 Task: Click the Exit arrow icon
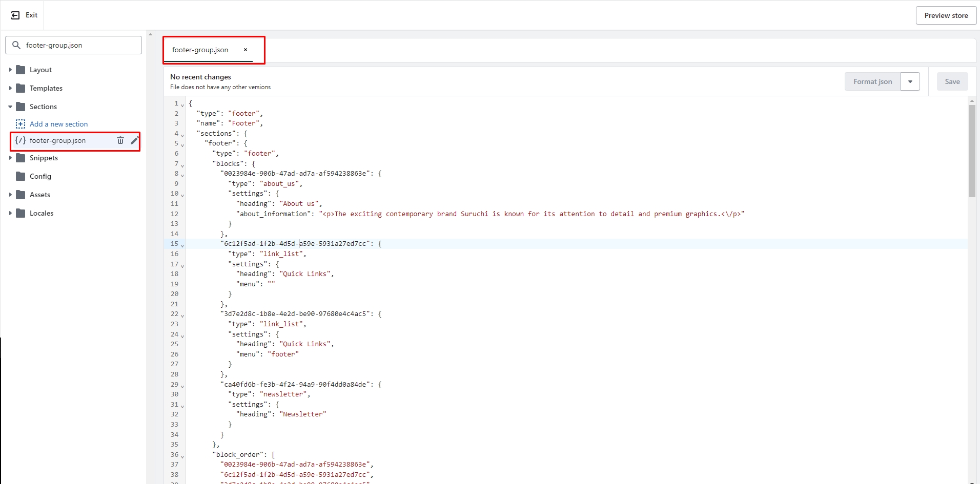pos(15,15)
